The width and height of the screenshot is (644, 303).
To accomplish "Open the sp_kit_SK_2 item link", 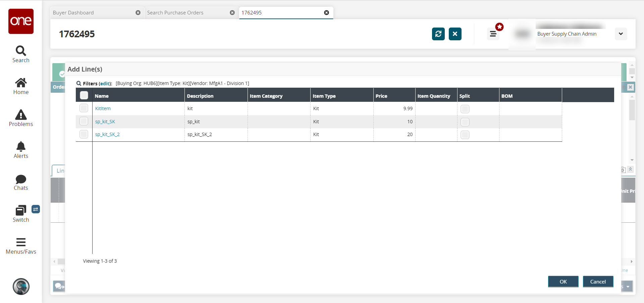I will tap(107, 134).
